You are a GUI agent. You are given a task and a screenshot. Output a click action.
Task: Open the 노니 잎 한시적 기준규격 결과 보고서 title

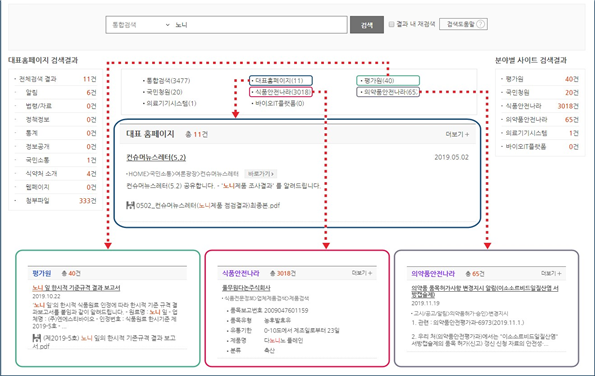coord(76,288)
